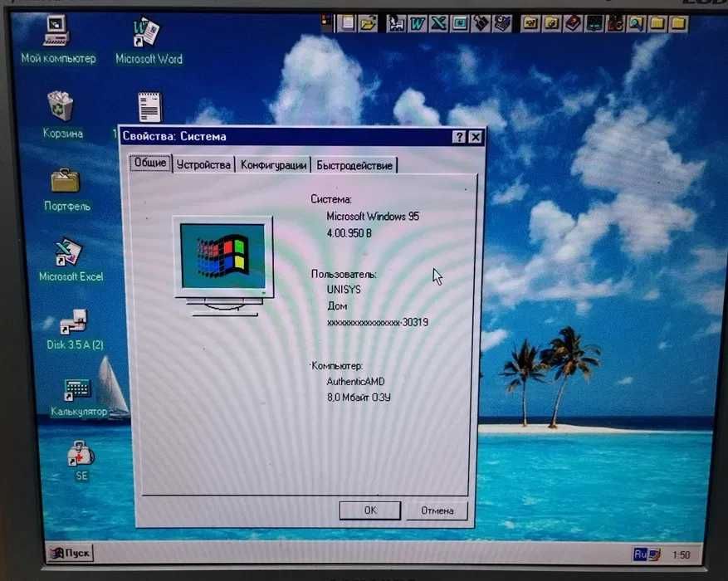Click the icon right of Excel on Office bar
The image size is (728, 581).
click(x=460, y=23)
